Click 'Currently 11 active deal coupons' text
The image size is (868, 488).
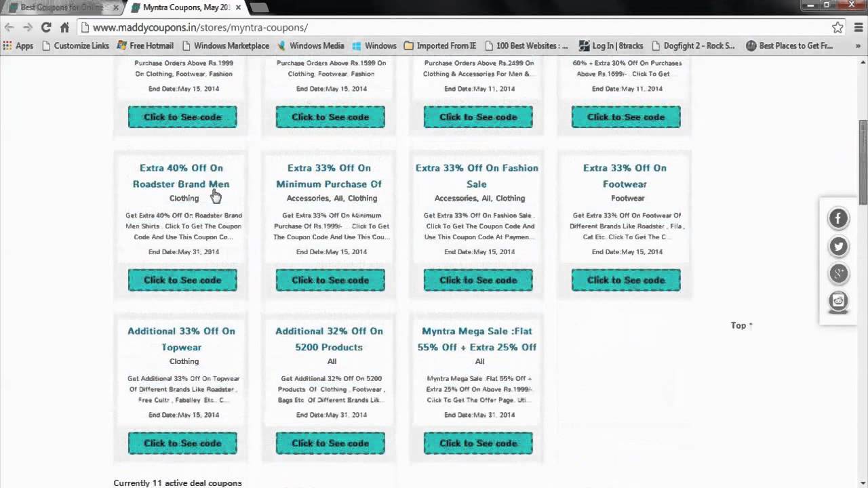click(178, 483)
